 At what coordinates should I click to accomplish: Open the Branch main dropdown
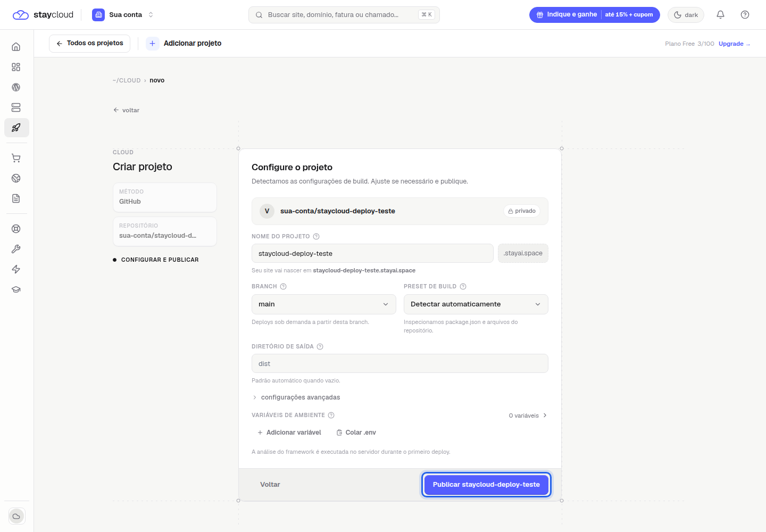tap(323, 304)
